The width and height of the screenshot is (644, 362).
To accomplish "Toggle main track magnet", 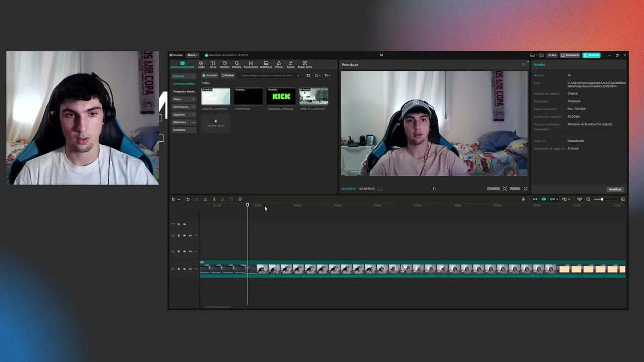I will pos(535,199).
